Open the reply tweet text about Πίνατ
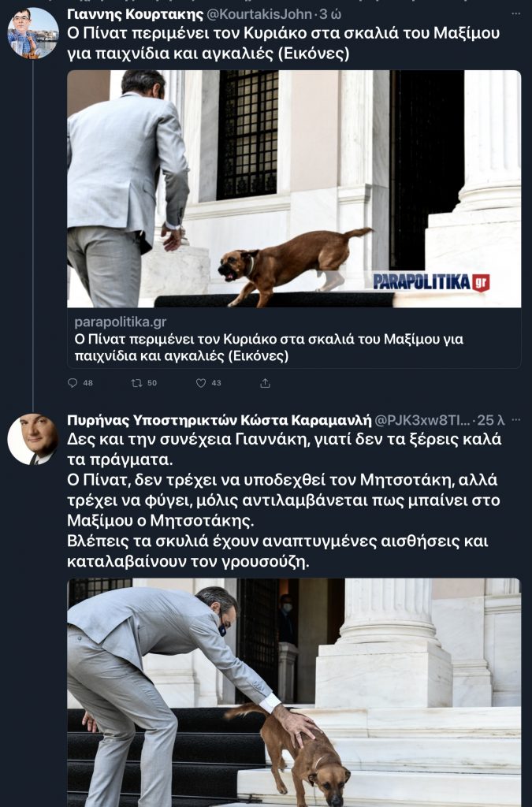532x807 pixels. 284,500
